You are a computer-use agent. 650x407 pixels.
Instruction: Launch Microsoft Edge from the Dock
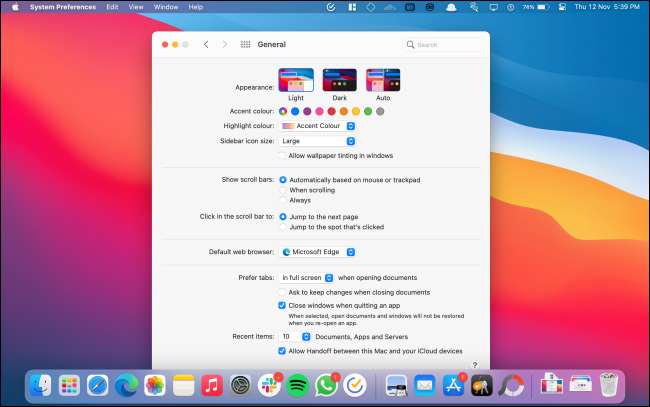[x=126, y=385]
